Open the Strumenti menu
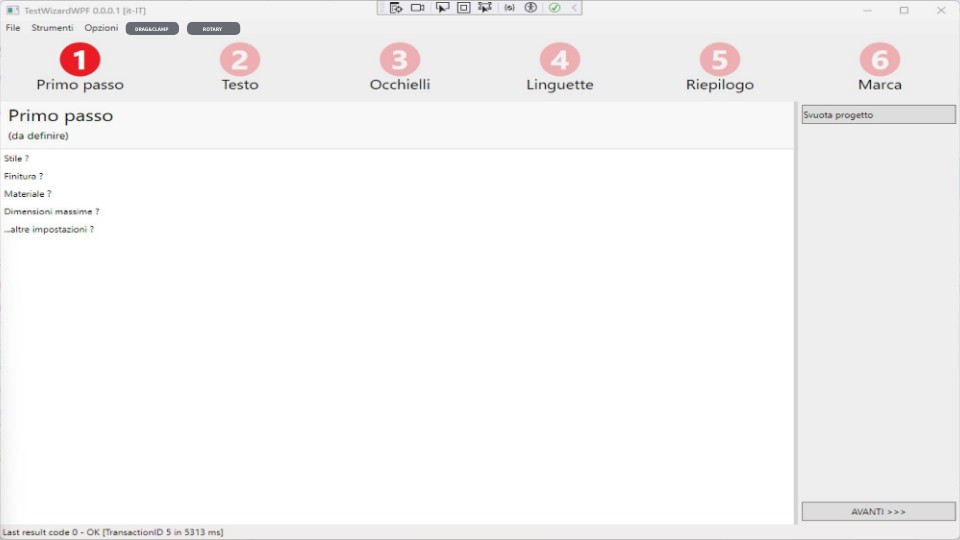 52,28
